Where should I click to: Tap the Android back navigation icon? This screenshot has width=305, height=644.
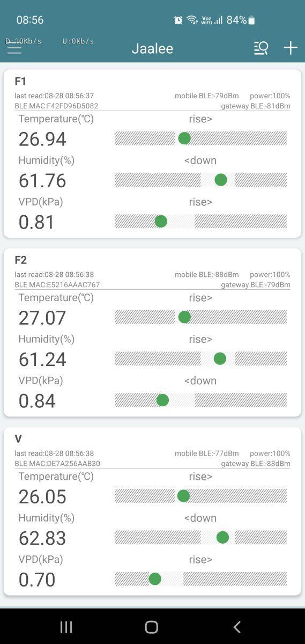(237, 627)
